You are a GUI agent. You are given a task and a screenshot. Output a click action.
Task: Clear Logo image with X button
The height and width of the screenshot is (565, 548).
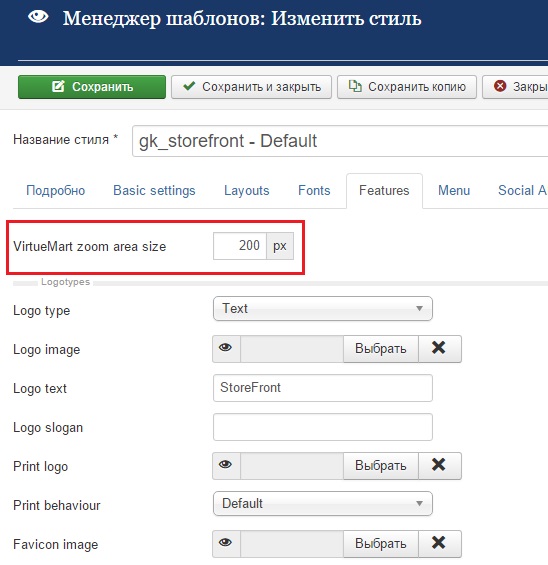440,349
